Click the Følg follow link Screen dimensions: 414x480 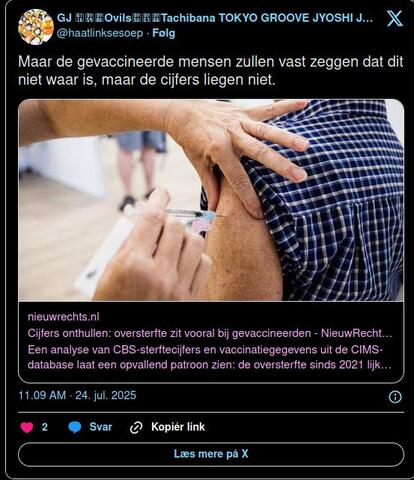[x=163, y=33]
